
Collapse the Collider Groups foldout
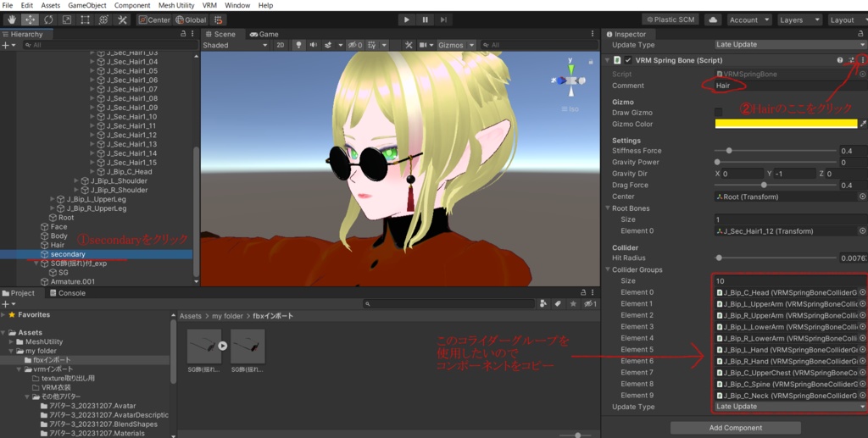click(607, 269)
